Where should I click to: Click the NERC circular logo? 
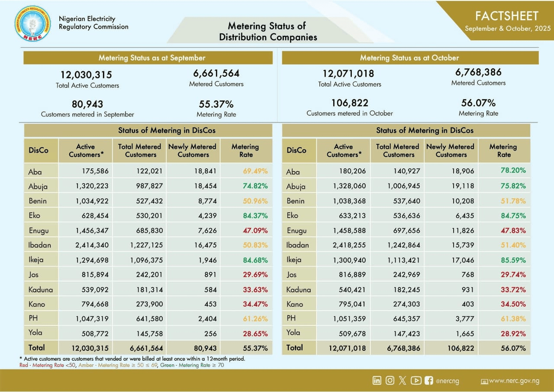click(32, 23)
